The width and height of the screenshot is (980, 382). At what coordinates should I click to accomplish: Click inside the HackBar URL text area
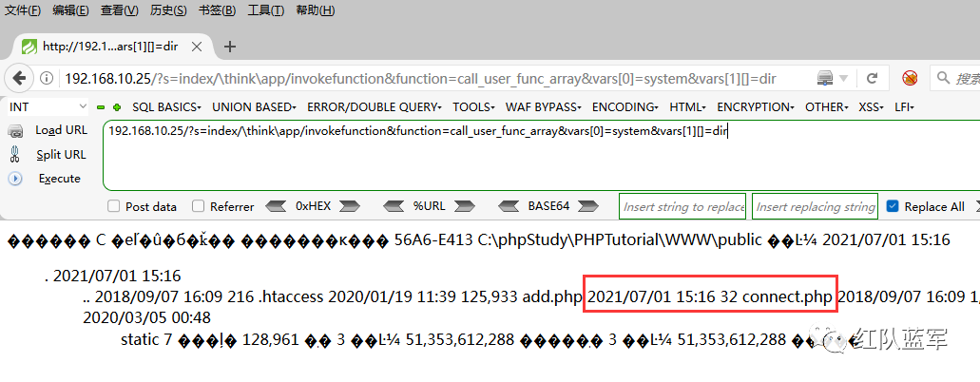click(x=541, y=155)
